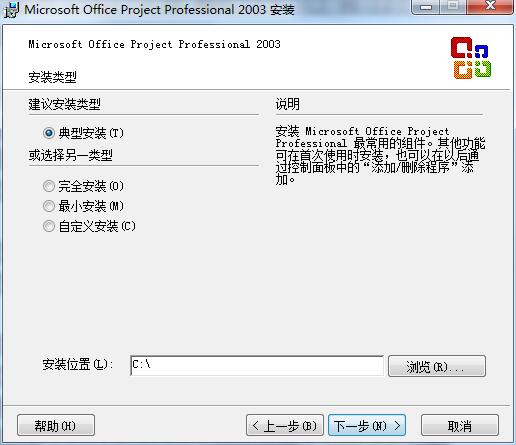
Task: Click the 帮助(H) button
Action: (56, 425)
